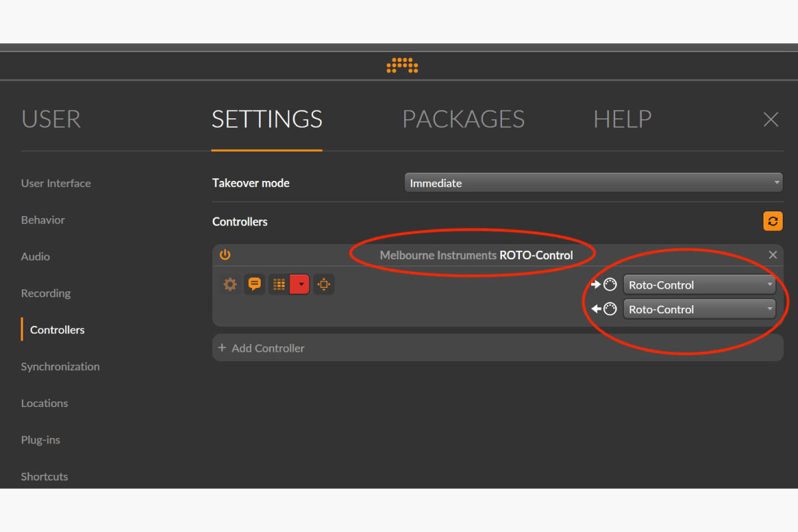Open the red dropdown arrow beside grid icon
The height and width of the screenshot is (532, 798).
click(x=300, y=285)
